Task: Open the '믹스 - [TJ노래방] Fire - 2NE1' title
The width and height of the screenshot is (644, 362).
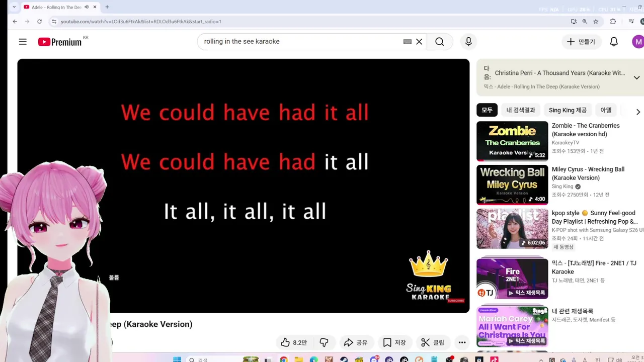Action: pyautogui.click(x=594, y=267)
